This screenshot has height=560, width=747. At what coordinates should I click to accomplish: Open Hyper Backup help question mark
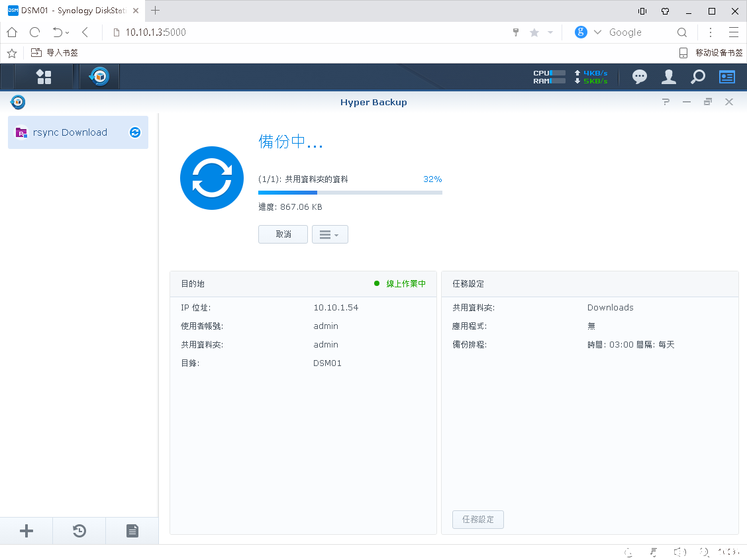tap(666, 102)
